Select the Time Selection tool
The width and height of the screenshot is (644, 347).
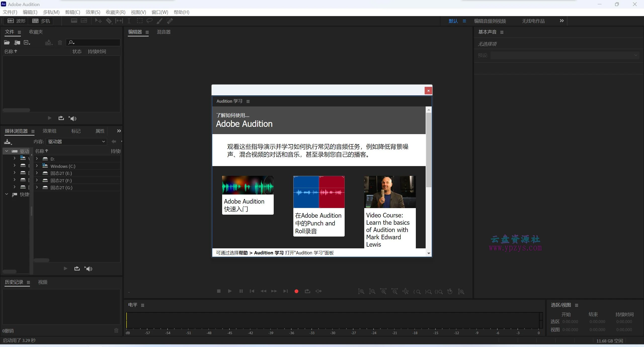tap(129, 21)
